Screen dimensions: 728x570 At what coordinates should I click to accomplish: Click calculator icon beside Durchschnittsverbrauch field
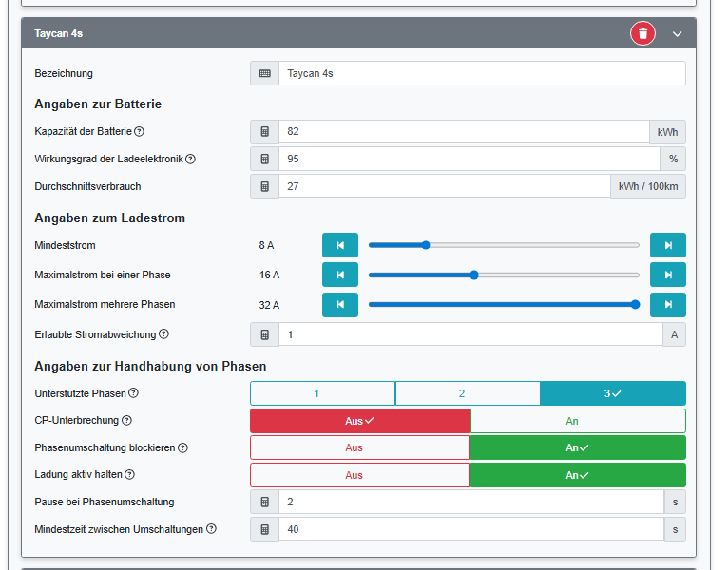coord(264,186)
